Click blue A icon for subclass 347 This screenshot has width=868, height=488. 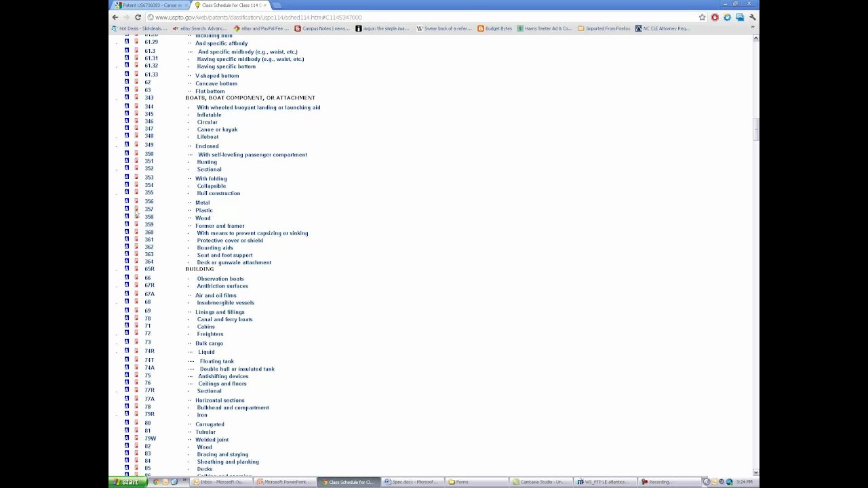coord(126,128)
